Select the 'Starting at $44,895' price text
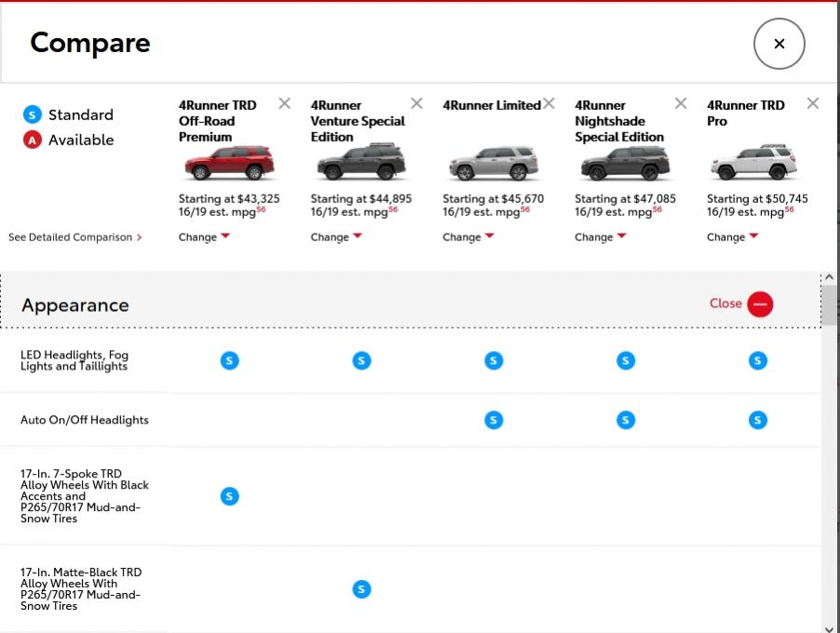This screenshot has height=633, width=840. (x=361, y=198)
